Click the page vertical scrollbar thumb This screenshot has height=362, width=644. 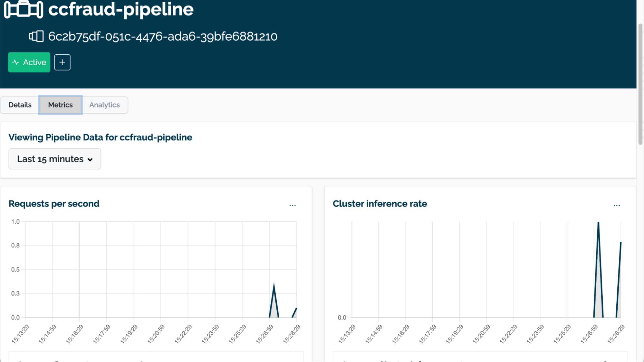(x=640, y=84)
